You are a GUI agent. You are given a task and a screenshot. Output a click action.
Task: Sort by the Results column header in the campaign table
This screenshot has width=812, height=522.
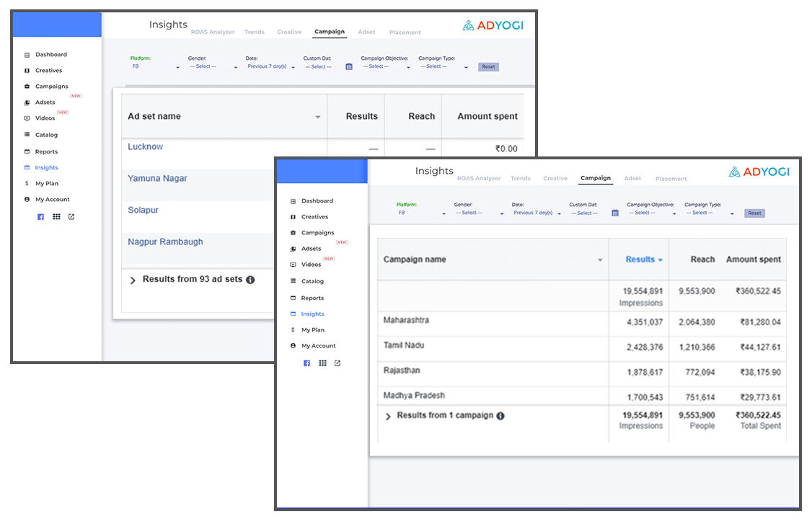coord(640,260)
